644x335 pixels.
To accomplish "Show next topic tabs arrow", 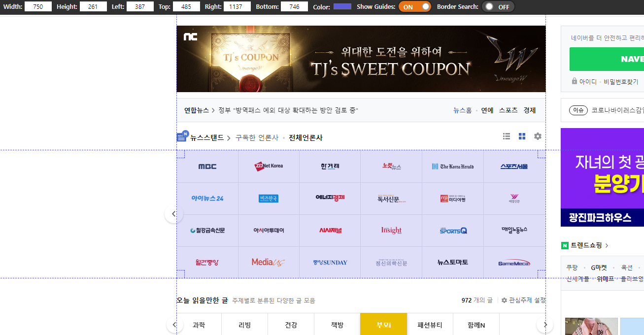I will (545, 325).
